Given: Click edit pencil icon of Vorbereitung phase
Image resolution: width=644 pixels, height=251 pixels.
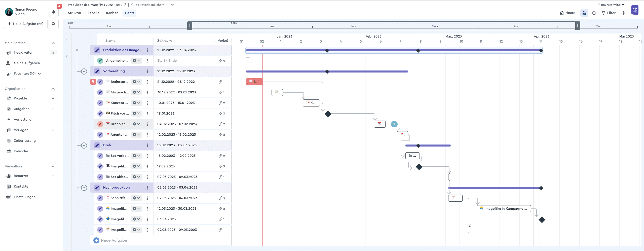Looking at the screenshot, I should tap(97, 71).
